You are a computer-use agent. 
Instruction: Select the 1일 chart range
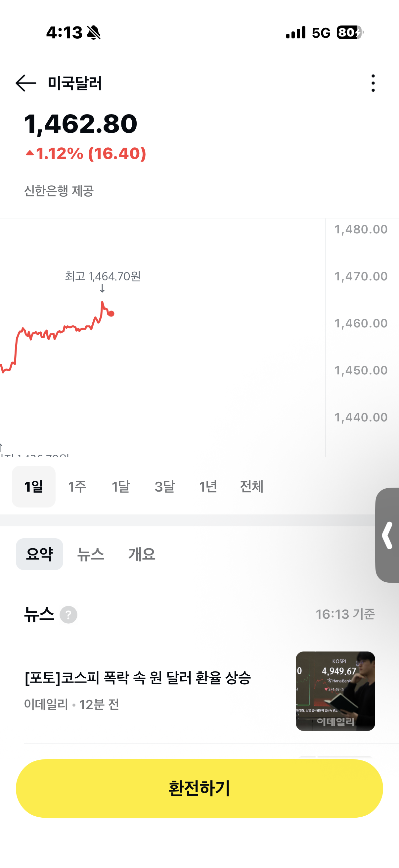tap(34, 486)
